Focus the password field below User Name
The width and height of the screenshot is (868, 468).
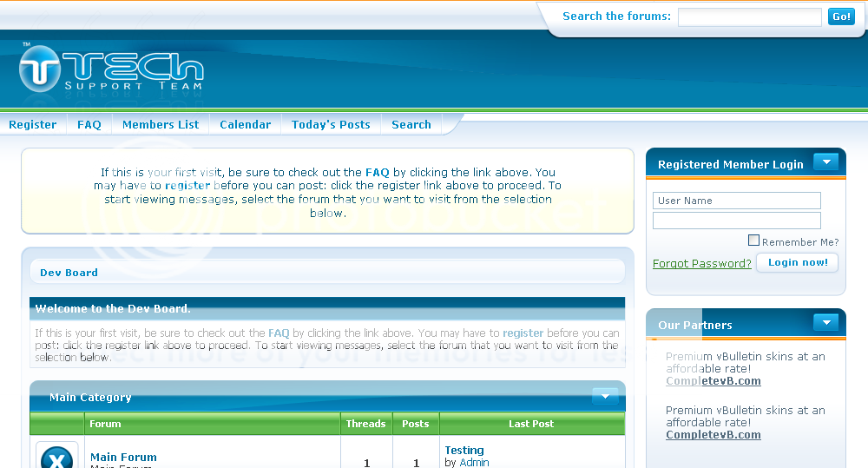(737, 221)
